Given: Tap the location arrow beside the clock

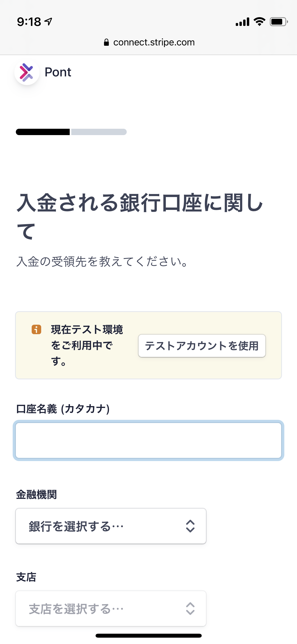Looking at the screenshot, I should (x=48, y=21).
